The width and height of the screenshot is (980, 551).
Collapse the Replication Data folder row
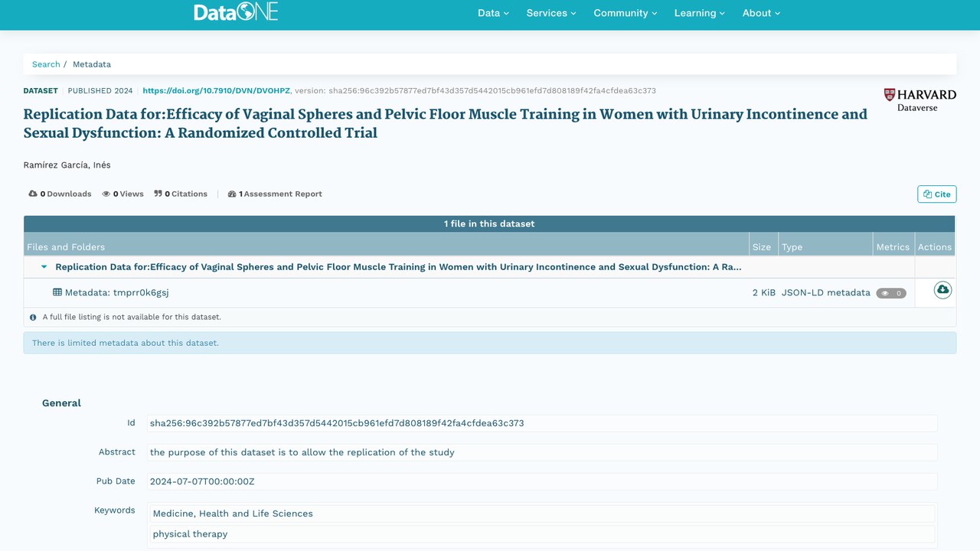click(44, 267)
